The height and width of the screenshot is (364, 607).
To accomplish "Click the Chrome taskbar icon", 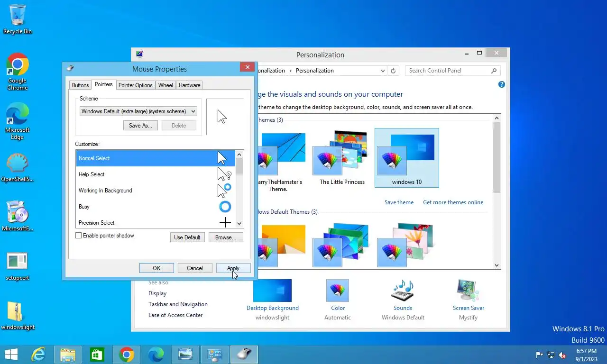I will point(127,355).
